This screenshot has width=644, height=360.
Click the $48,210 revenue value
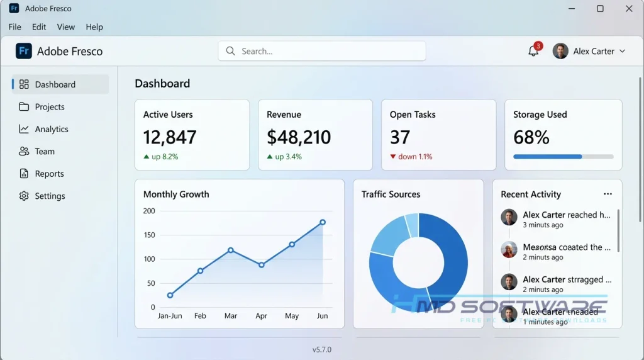click(299, 137)
